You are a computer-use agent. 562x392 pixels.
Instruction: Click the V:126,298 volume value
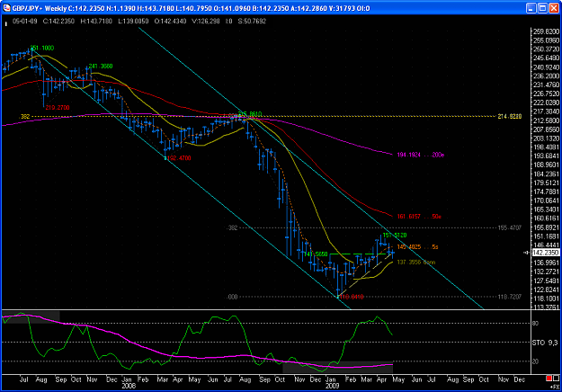point(206,22)
